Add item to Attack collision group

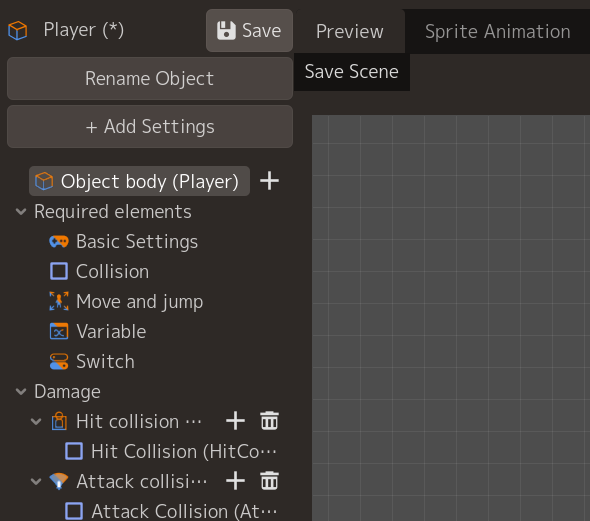tap(236, 481)
